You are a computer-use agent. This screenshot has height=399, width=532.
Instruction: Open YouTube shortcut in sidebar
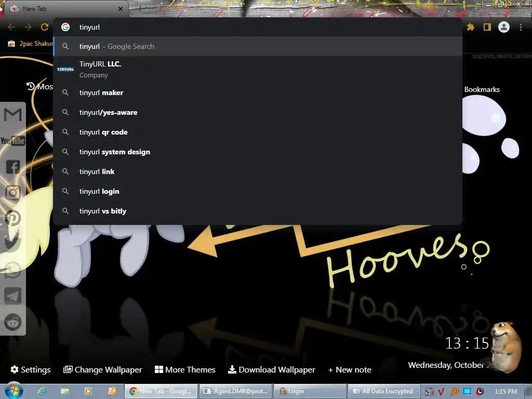point(13,140)
